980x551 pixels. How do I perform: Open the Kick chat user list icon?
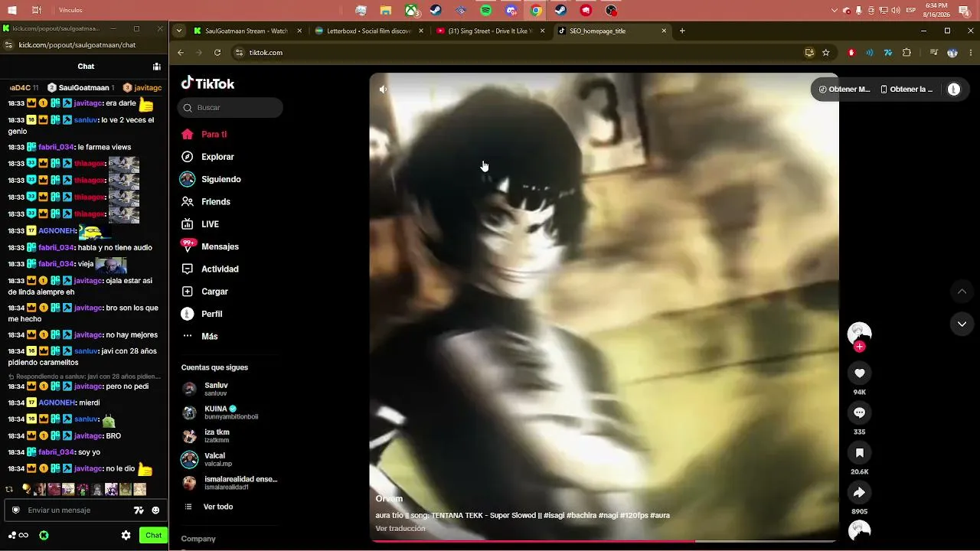pos(156,67)
